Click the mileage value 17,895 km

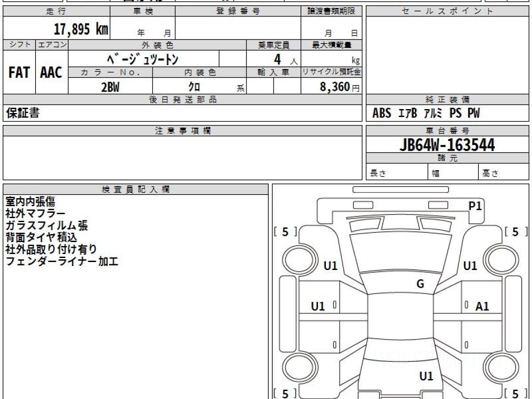(x=81, y=29)
